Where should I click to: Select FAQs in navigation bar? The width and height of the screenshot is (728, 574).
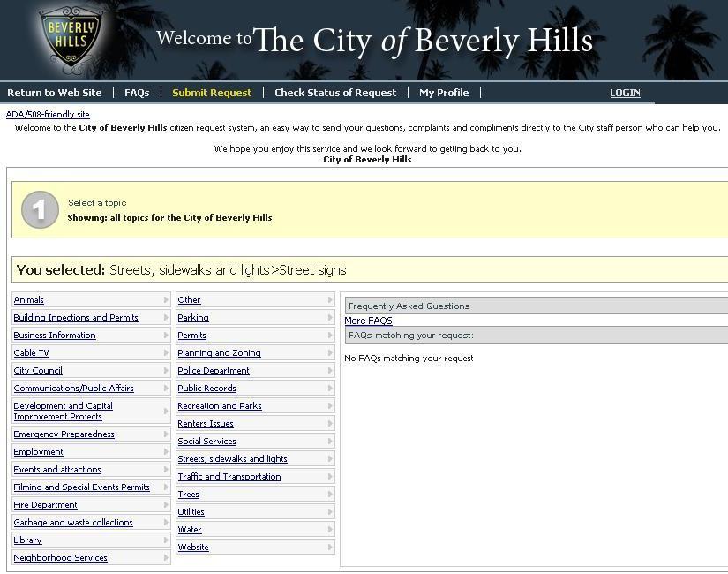137,93
